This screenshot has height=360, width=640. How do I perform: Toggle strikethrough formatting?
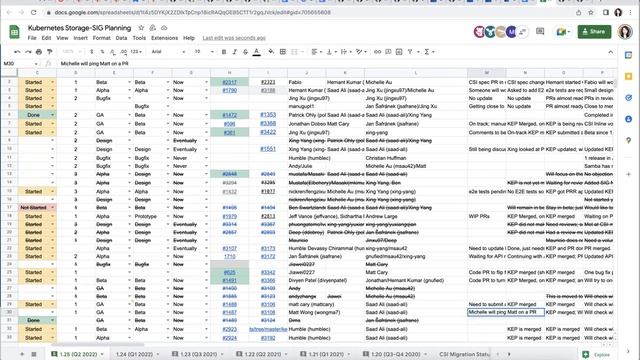click(x=245, y=52)
